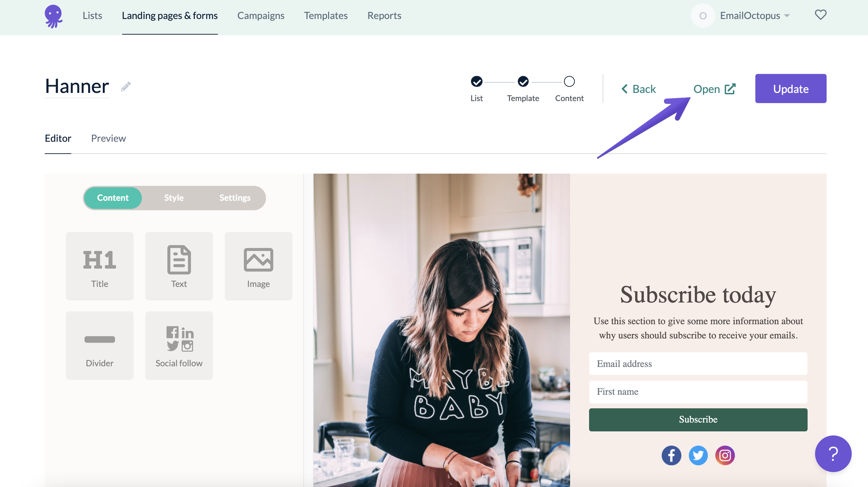Open the Reports menu
Viewport: 868px width, 487px height.
point(384,16)
